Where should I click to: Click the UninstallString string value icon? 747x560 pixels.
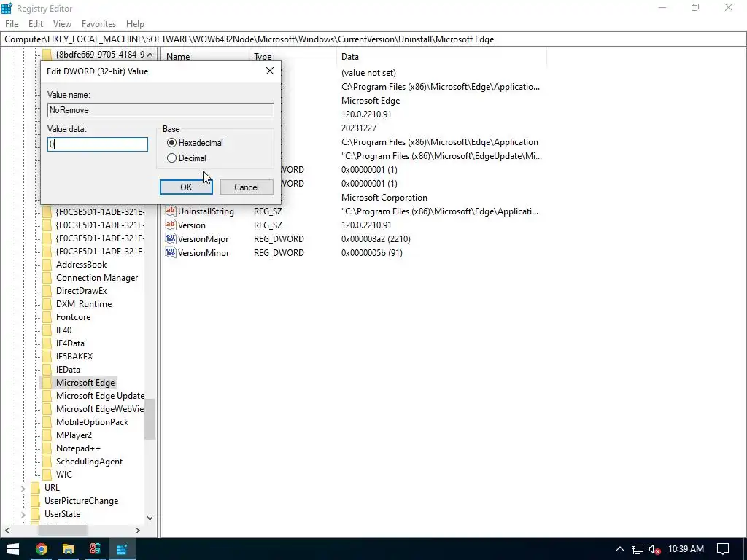click(x=171, y=211)
